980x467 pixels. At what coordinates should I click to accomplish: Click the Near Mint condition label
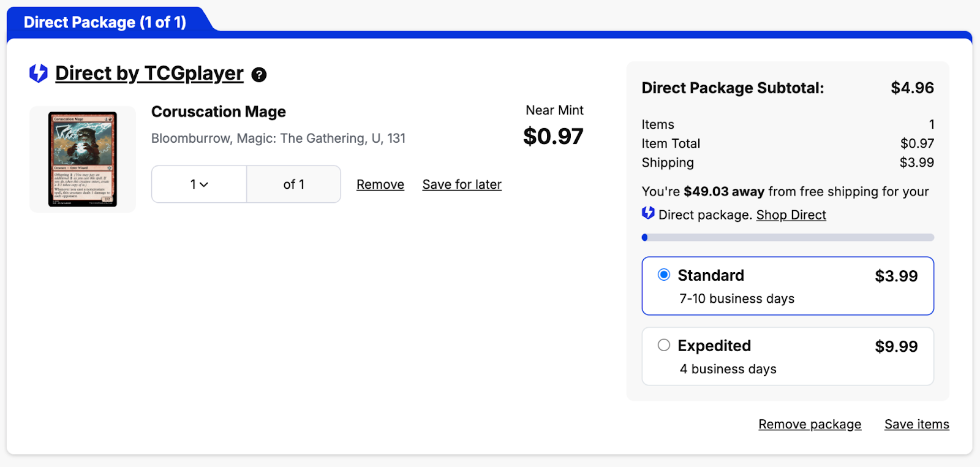(554, 110)
